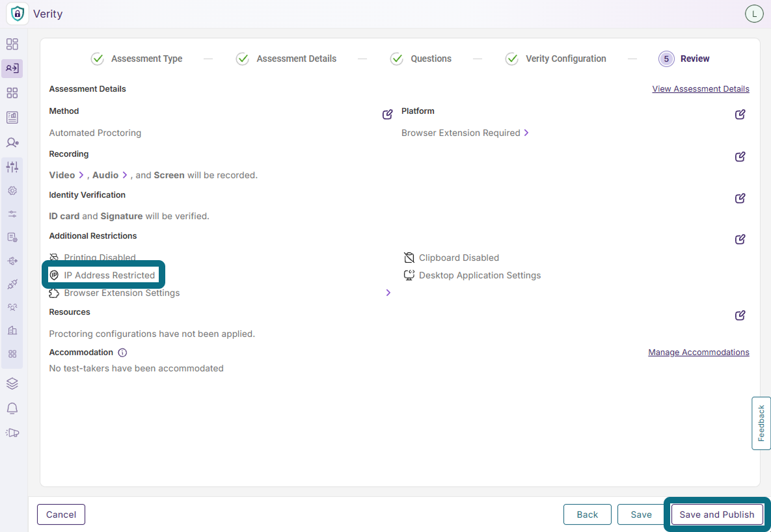Jump to Questions step
This screenshot has height=532, width=771.
click(x=421, y=59)
